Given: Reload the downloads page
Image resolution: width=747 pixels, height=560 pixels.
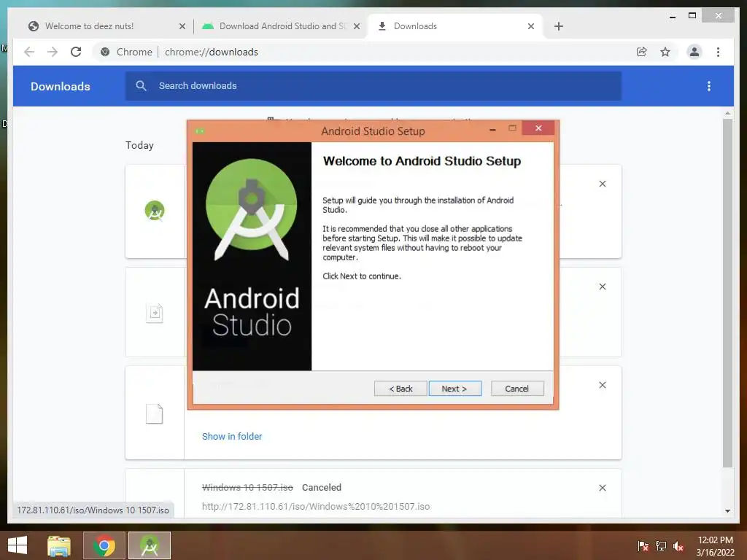Looking at the screenshot, I should pos(76,52).
